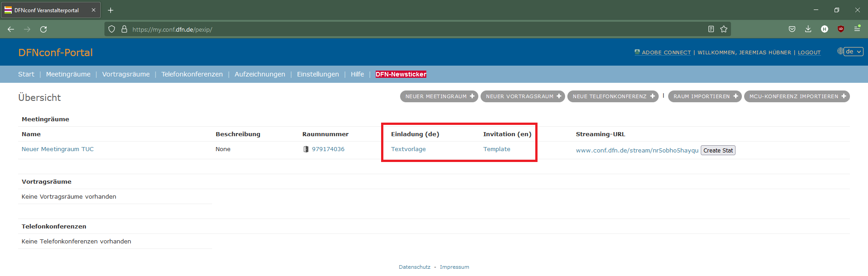Click the text Keine Vortragsräume vorhanden

[69, 197]
